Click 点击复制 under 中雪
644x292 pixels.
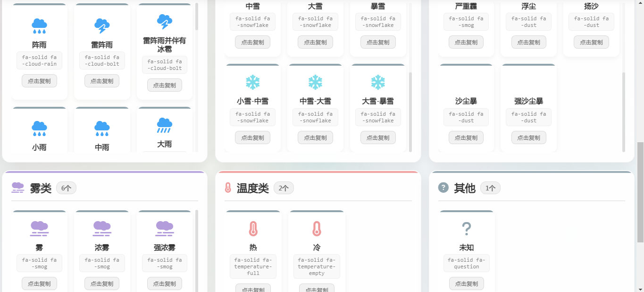(x=253, y=42)
